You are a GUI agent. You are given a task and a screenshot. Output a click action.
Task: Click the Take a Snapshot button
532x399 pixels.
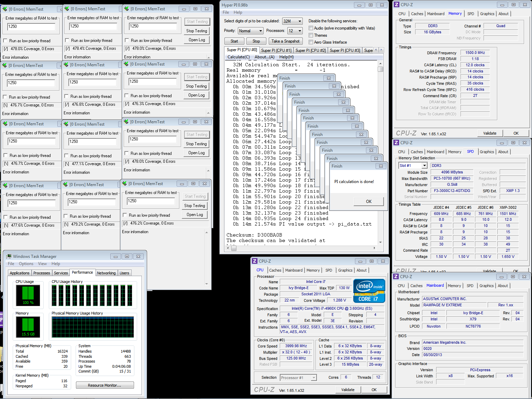286,41
